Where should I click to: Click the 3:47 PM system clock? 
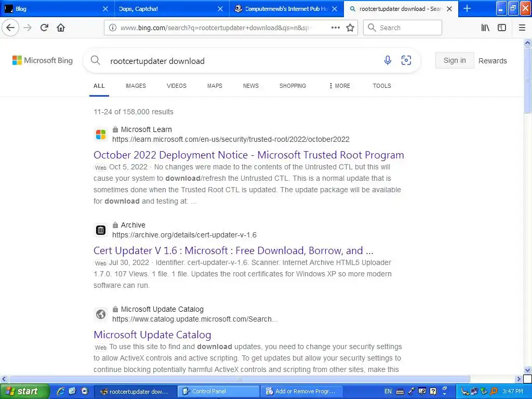pyautogui.click(x=513, y=391)
